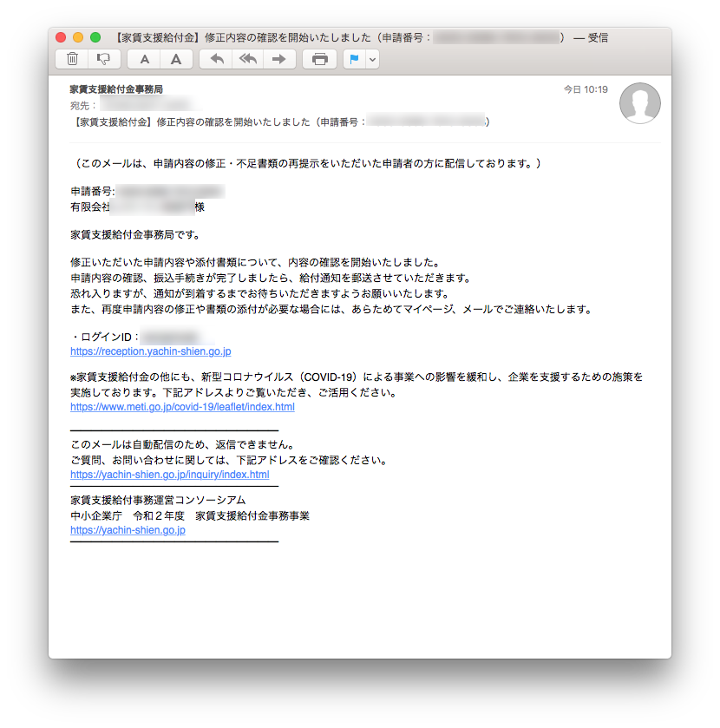Mark message as junk mail
Screen dimensions: 720x728
tap(103, 59)
